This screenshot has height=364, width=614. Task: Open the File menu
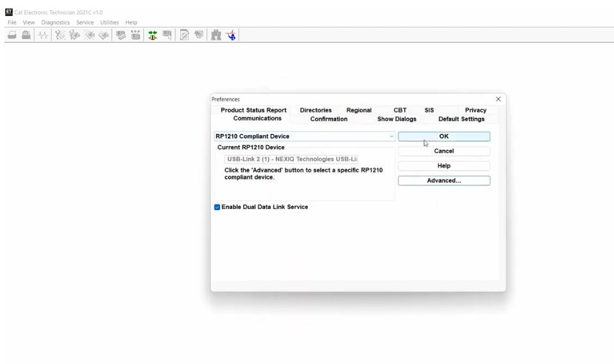[12, 22]
